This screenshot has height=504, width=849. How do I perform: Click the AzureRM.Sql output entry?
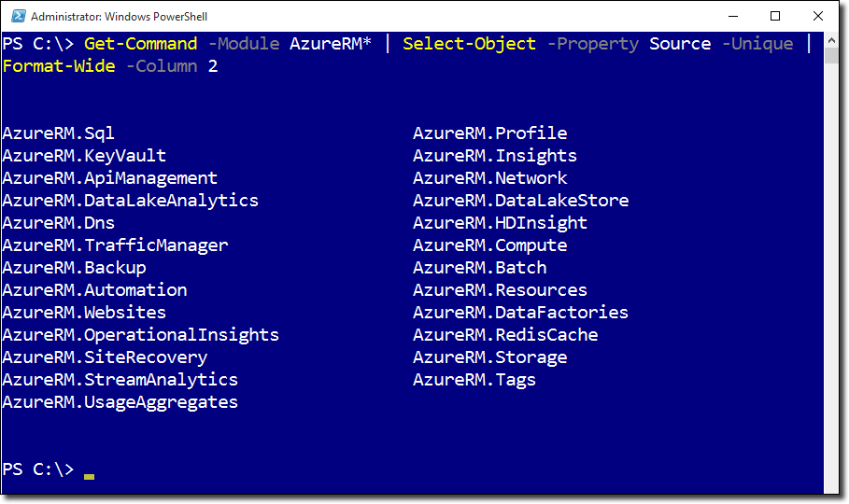pos(59,133)
